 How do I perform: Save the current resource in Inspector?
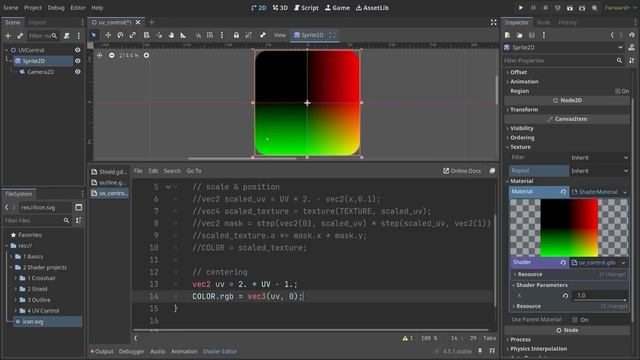[531, 36]
